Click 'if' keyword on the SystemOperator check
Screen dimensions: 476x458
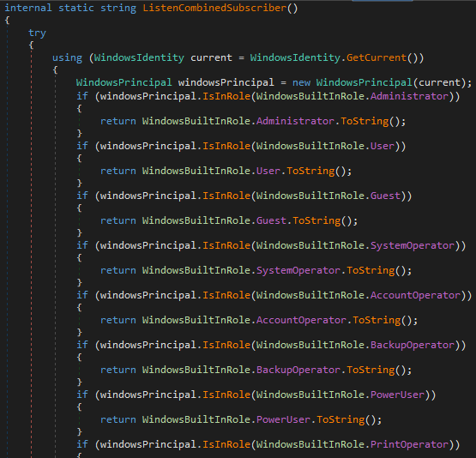(82, 245)
